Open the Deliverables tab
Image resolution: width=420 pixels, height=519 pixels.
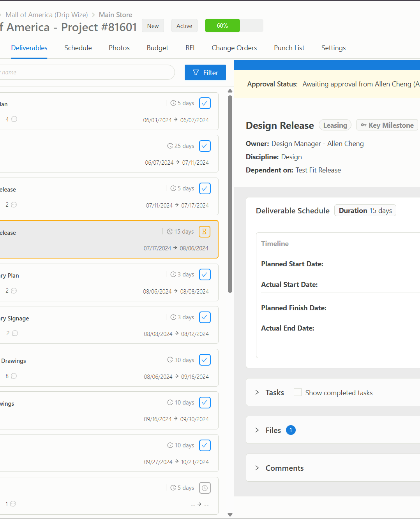click(29, 48)
